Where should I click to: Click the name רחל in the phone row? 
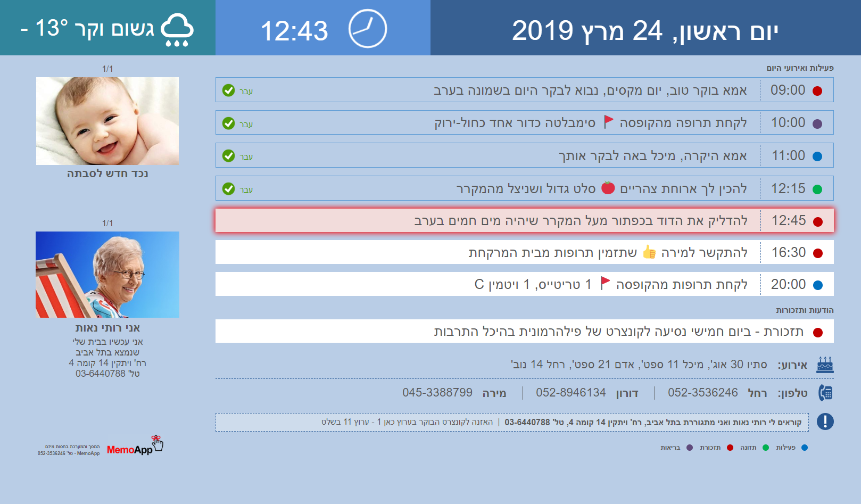pos(757,393)
